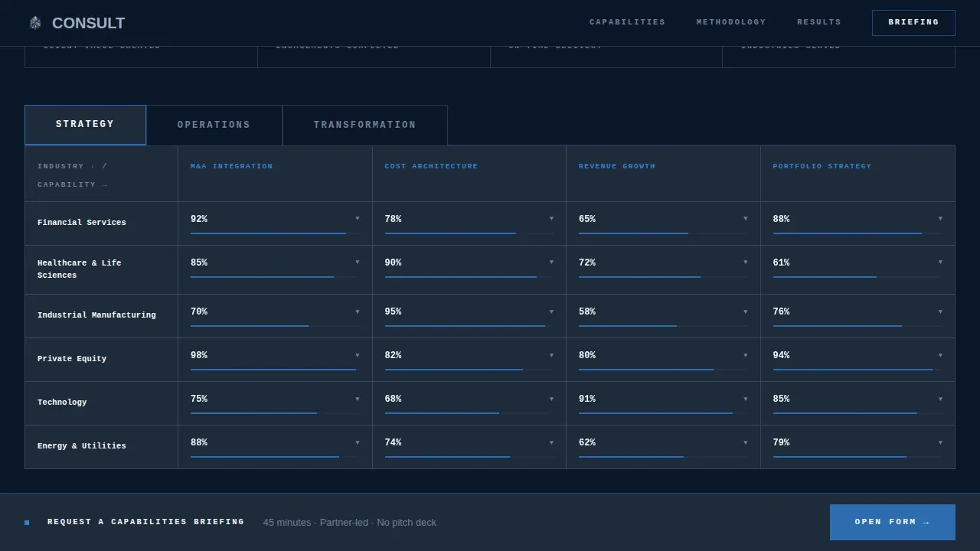980x551 pixels.
Task: Go to the Methodology nav link
Action: coord(730,22)
